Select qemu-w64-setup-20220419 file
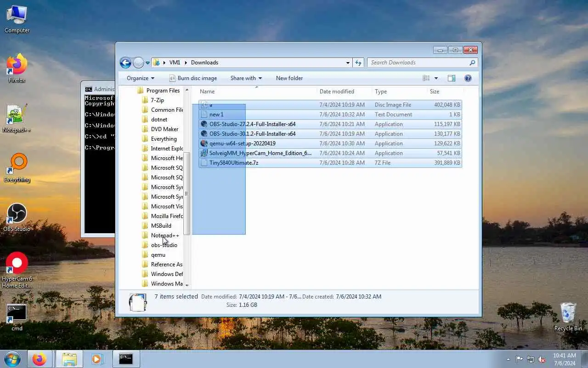The height and width of the screenshot is (368, 588). point(330,144)
